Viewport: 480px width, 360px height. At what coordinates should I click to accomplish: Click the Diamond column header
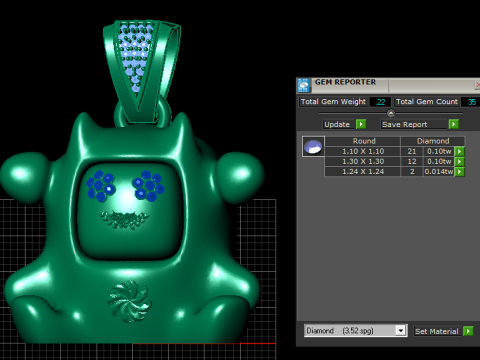433,141
